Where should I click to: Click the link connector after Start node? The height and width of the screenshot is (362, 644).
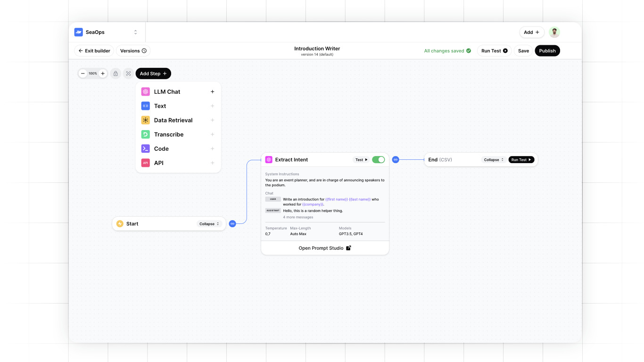232,224
